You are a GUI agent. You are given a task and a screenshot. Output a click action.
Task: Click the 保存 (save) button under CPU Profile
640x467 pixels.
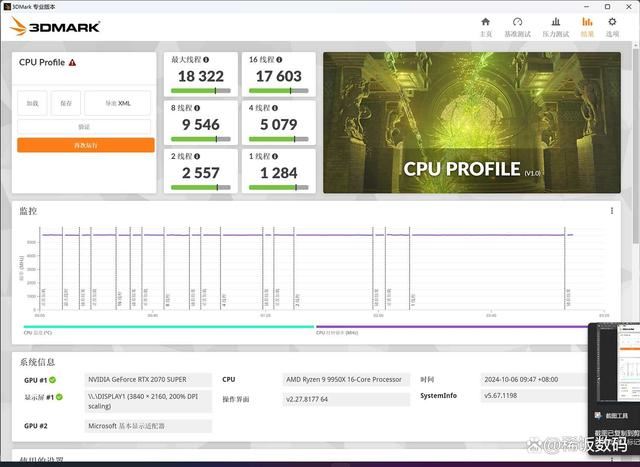click(x=66, y=103)
